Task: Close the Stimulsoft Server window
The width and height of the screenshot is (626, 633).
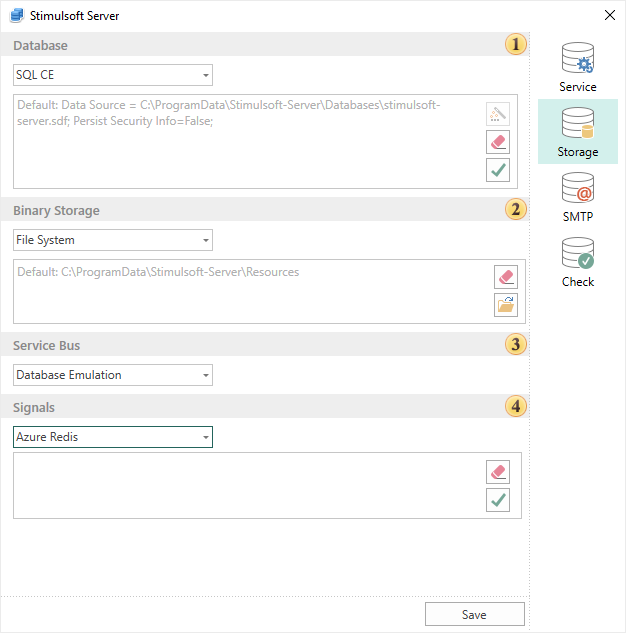Action: point(610,15)
